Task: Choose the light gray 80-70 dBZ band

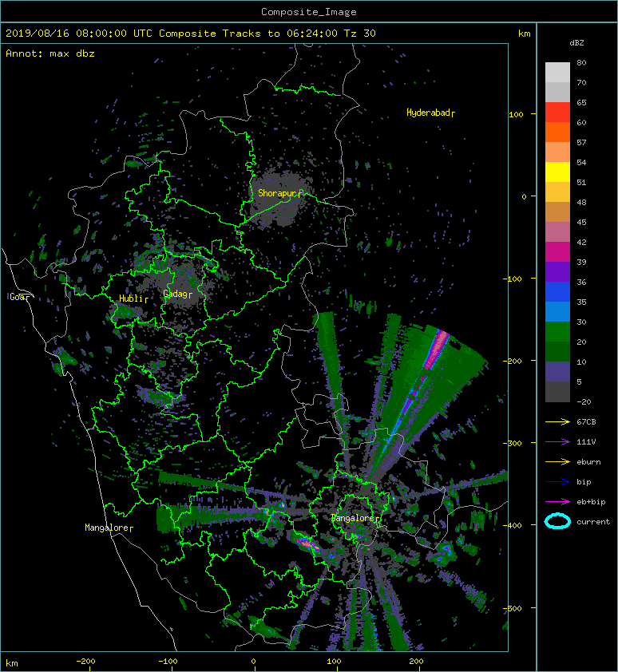Action: 557,73
